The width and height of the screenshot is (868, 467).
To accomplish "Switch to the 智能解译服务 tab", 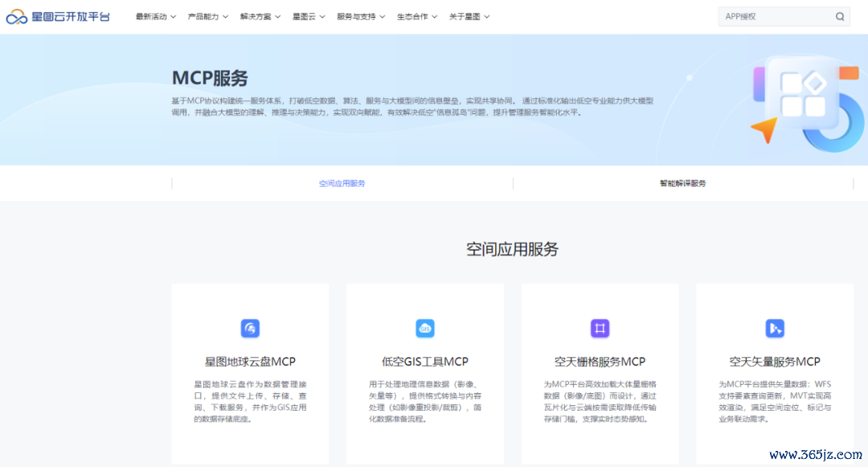I will click(682, 183).
